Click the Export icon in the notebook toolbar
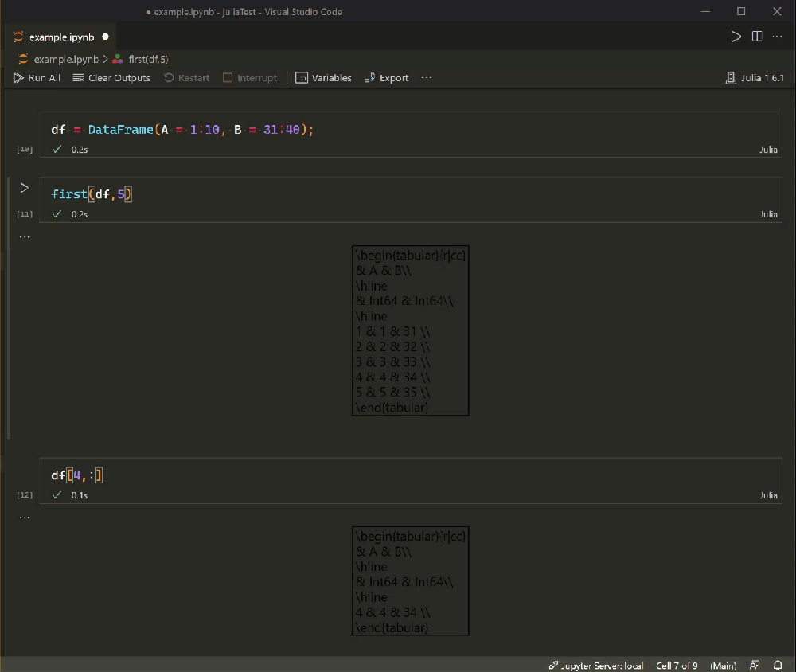 point(387,77)
